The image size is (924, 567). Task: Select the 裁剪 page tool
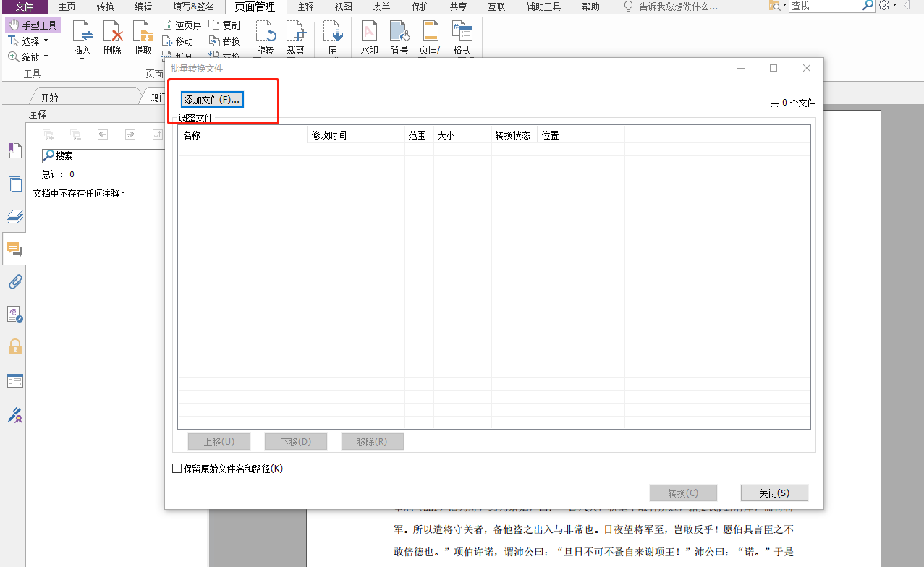[296, 36]
